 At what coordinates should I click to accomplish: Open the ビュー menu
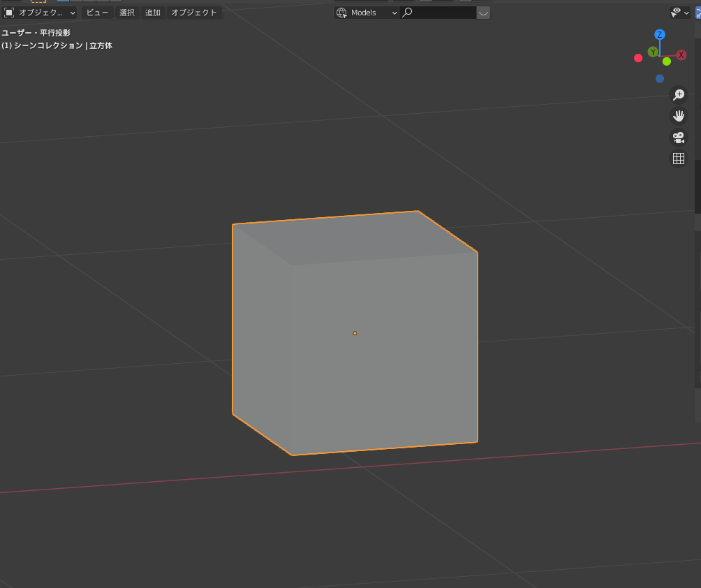(x=97, y=13)
